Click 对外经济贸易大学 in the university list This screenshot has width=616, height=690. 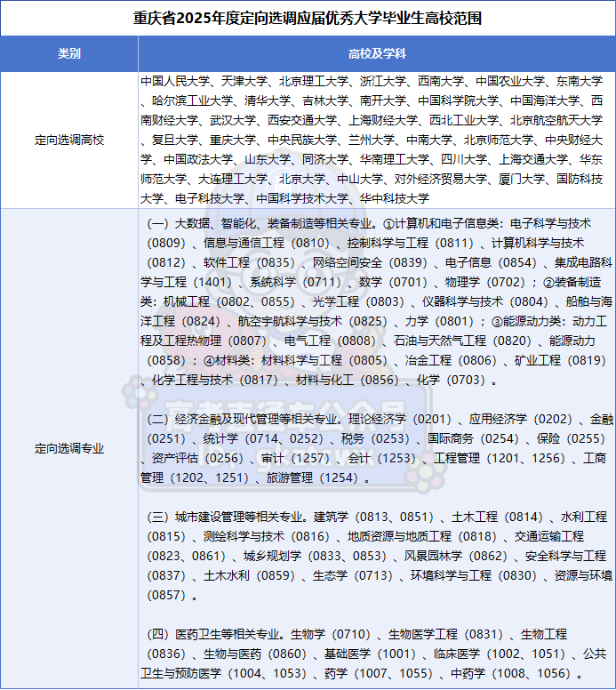point(440,179)
